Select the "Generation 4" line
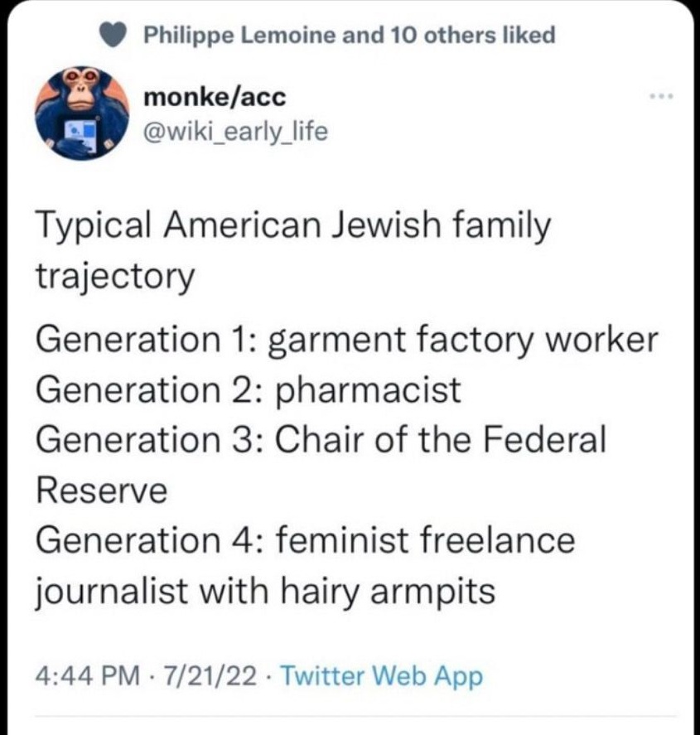 [305, 540]
